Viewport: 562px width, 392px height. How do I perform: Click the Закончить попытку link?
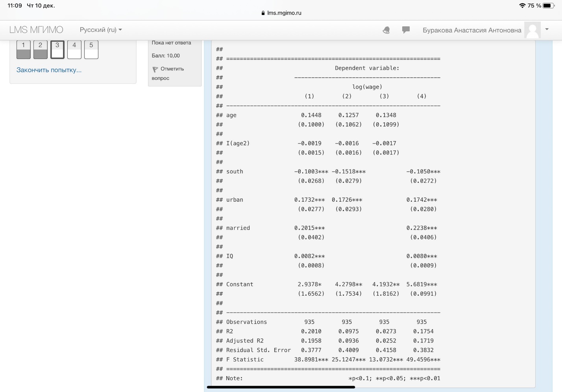(49, 70)
